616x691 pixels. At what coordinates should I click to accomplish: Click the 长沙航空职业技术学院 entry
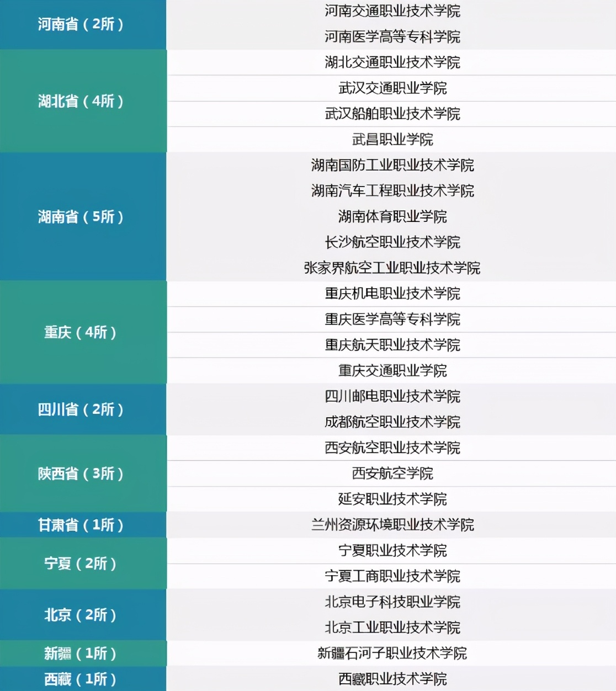coord(392,243)
